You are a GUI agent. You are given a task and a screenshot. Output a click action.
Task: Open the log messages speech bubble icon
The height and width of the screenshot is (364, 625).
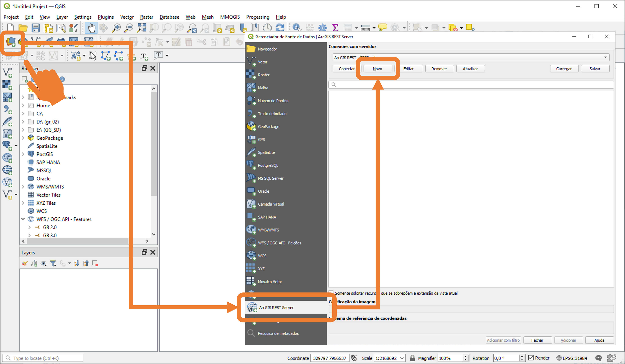[x=598, y=358]
